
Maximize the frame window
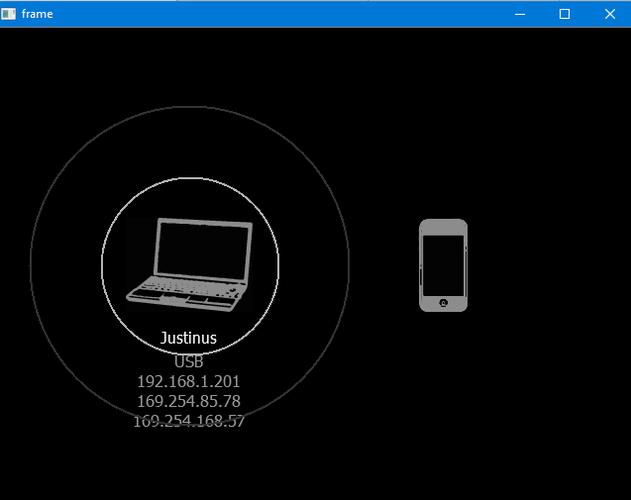click(565, 14)
